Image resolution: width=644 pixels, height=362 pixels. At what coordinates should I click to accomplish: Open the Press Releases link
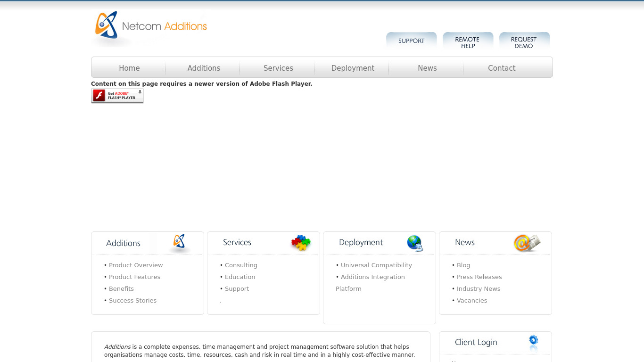click(x=479, y=277)
